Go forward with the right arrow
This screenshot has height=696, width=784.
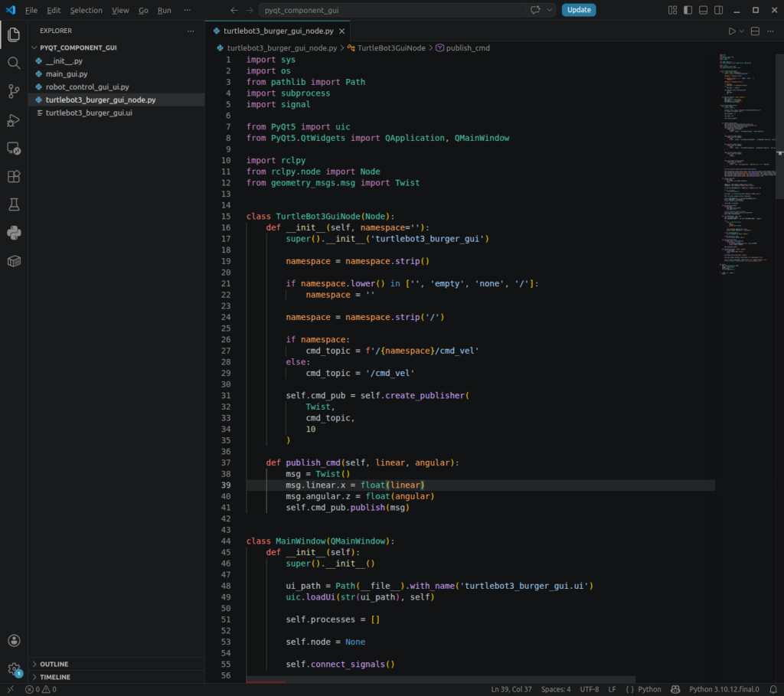[x=250, y=10]
